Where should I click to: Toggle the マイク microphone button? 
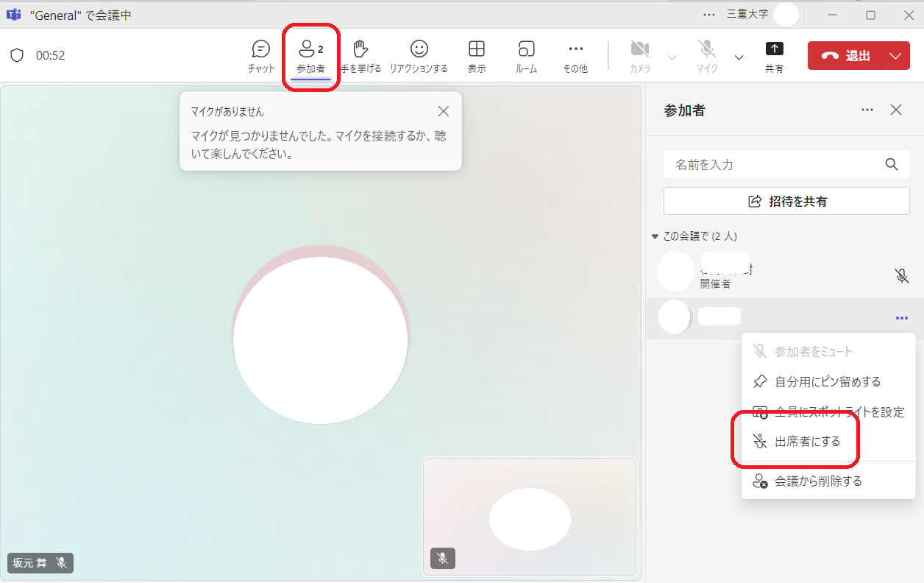707,56
